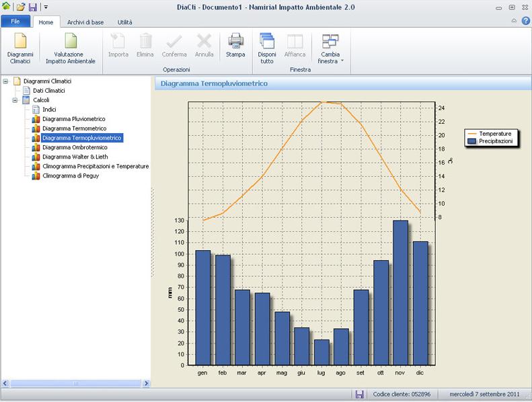Open the File menu button
The width and height of the screenshot is (532, 402).
pyautogui.click(x=16, y=22)
